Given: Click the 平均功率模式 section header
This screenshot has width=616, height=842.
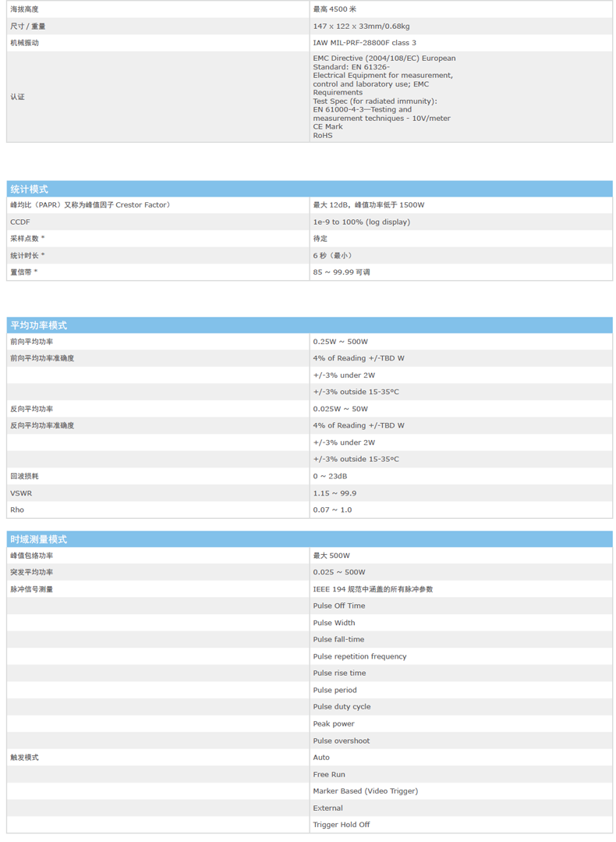Looking at the screenshot, I should pos(39,325).
